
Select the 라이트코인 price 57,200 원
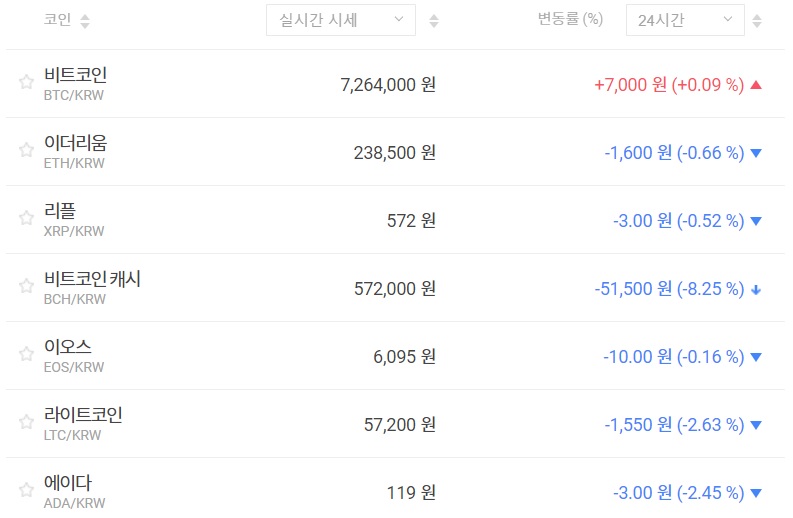coord(398,425)
